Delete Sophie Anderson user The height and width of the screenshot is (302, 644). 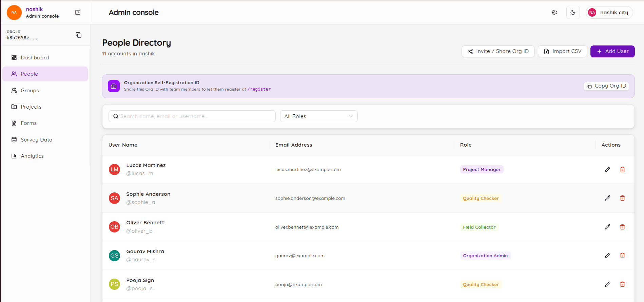pyautogui.click(x=623, y=198)
